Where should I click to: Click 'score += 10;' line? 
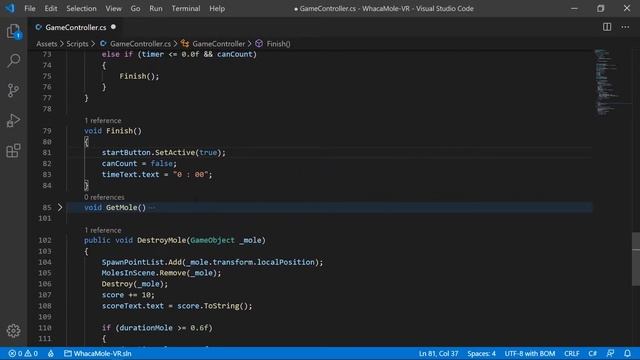[128, 295]
